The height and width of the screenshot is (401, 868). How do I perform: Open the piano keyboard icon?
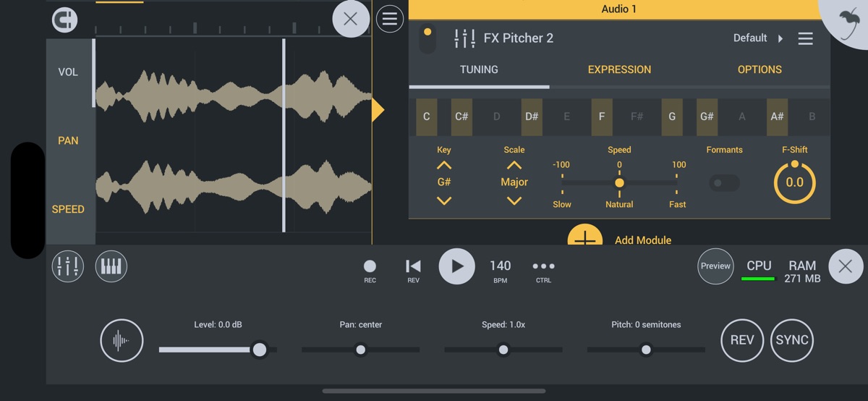point(111,266)
